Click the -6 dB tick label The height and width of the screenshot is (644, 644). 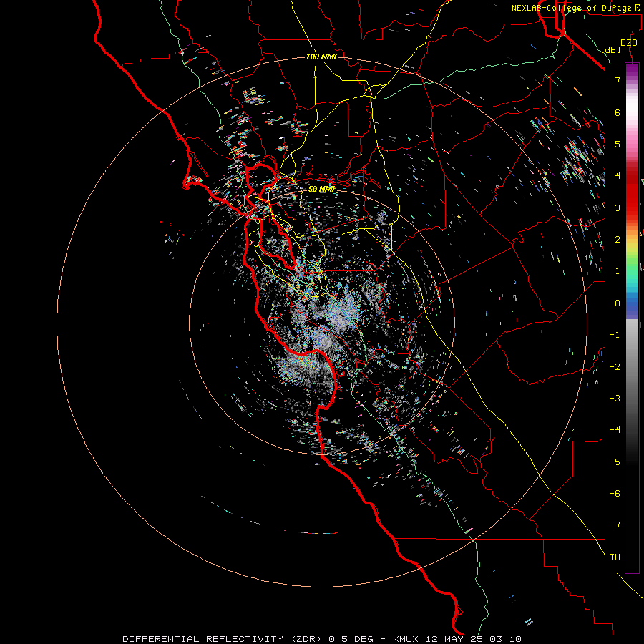tap(615, 494)
